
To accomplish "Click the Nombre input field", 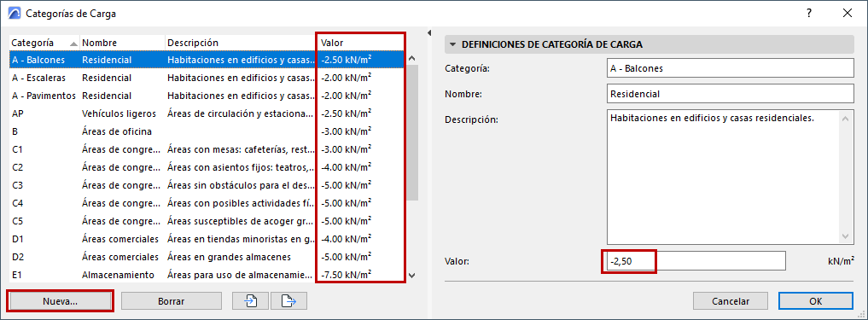I will [x=730, y=94].
